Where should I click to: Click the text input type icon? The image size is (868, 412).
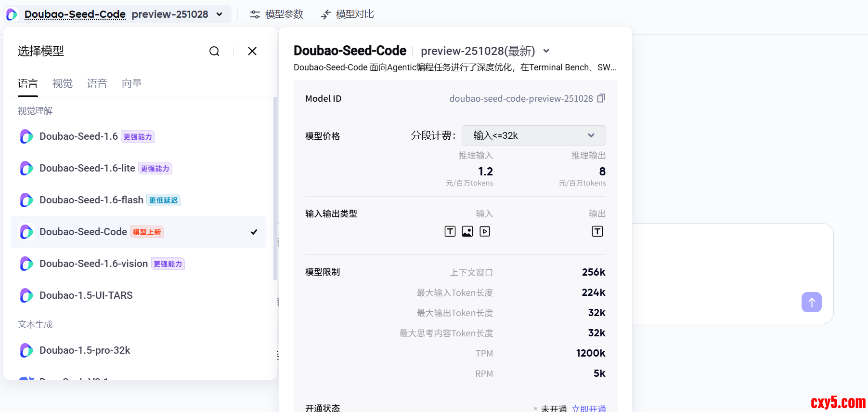(450, 231)
